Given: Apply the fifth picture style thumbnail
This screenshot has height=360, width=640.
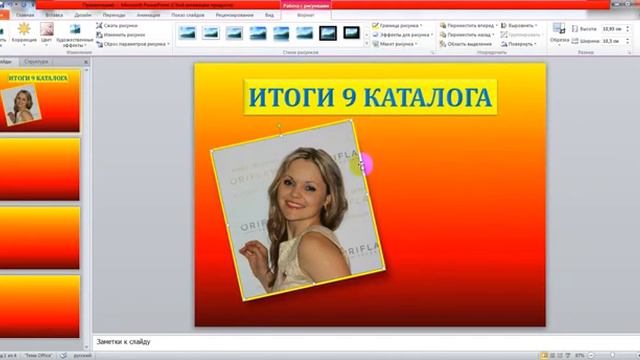Looking at the screenshot, I should [281, 33].
